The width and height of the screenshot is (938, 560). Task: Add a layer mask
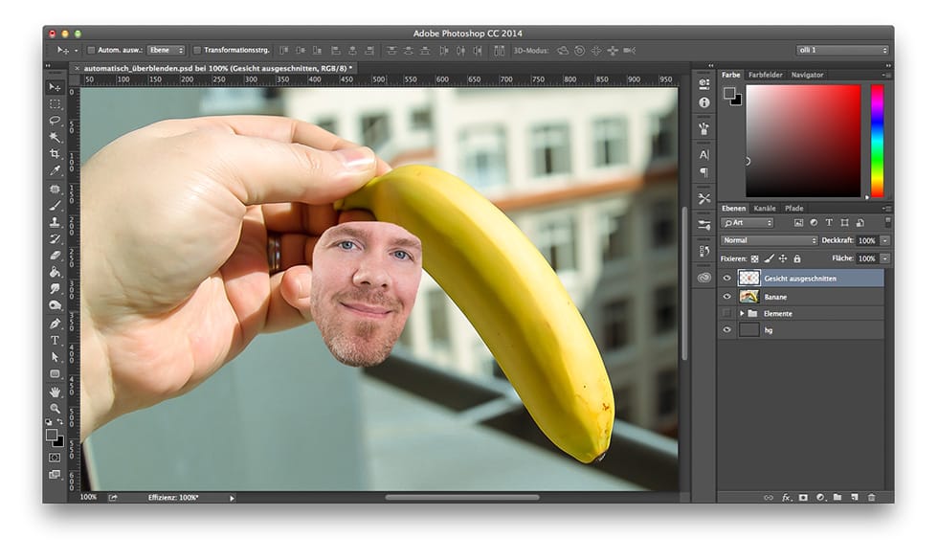pos(803,497)
